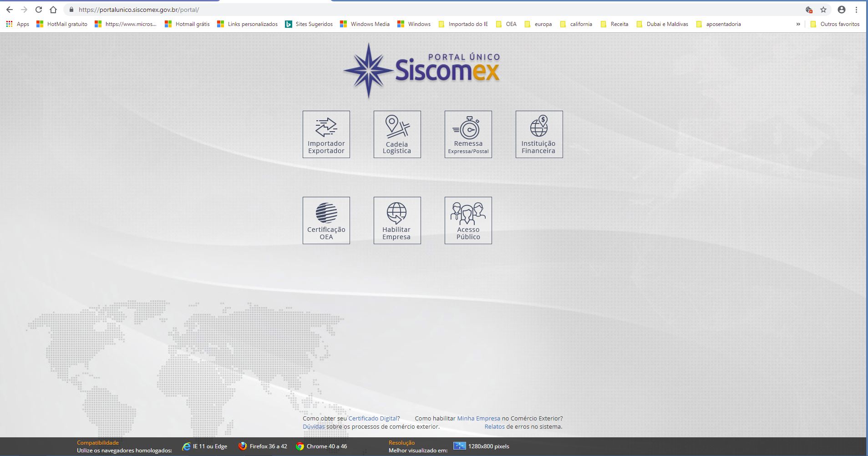This screenshot has width=868, height=456.
Task: Open Certificação OEA tile
Action: coord(326,220)
